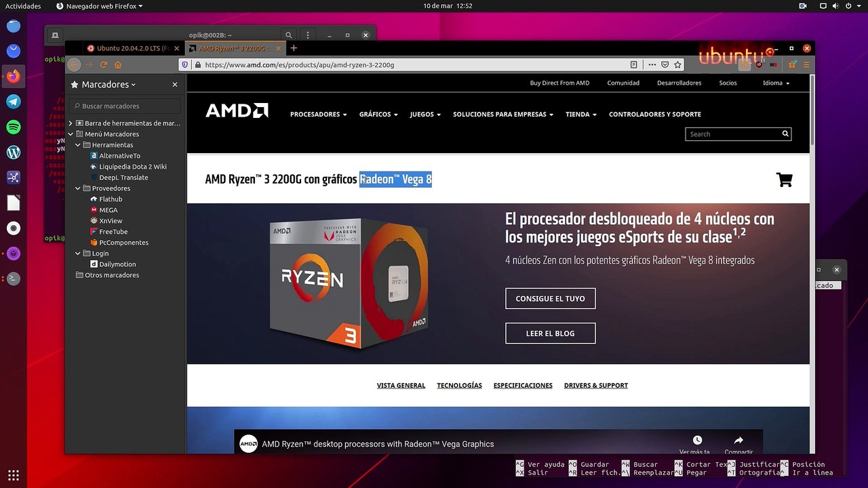Go to TECNOLOGÍAS section

point(459,386)
